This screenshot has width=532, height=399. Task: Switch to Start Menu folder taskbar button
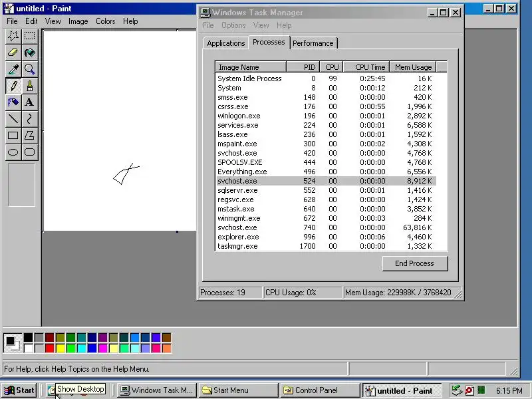pyautogui.click(x=237, y=390)
